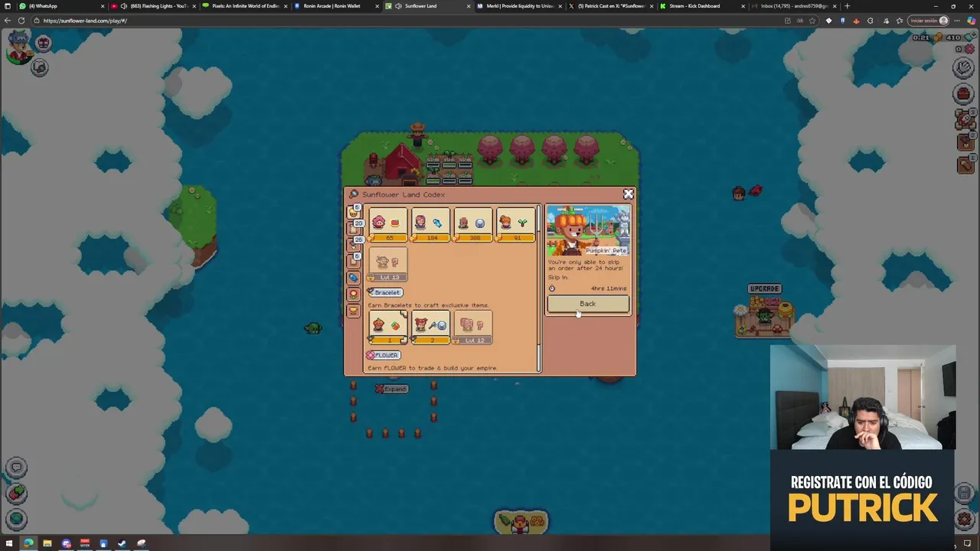Image resolution: width=980 pixels, height=551 pixels.
Task: Select the fish delivery card costing 184
Action: coord(430,227)
